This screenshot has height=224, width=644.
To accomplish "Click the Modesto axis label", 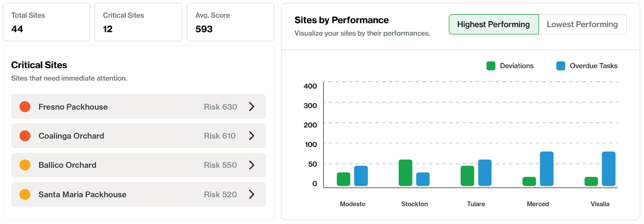I will point(353,204).
